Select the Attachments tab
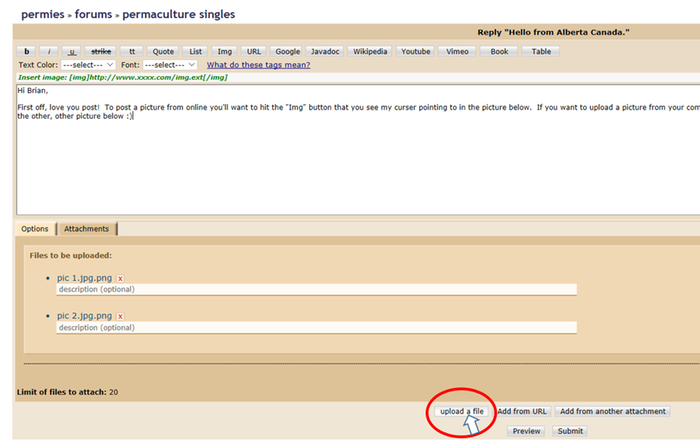Viewport: 700px width, 448px height. [x=87, y=229]
